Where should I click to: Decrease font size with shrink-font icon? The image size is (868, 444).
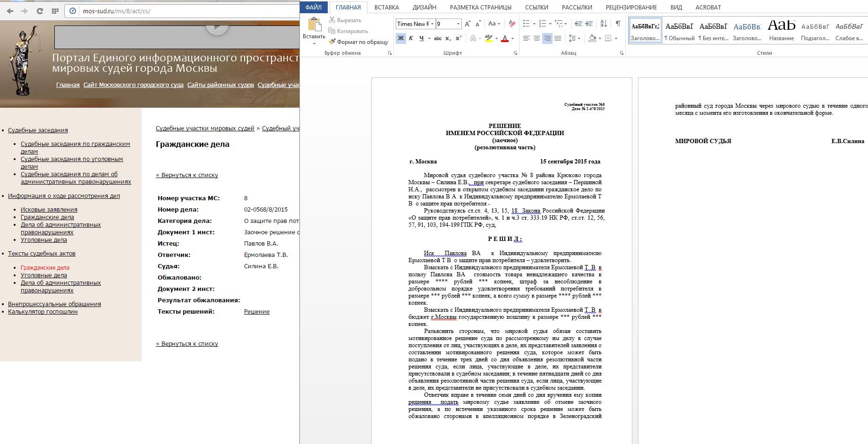[478, 24]
